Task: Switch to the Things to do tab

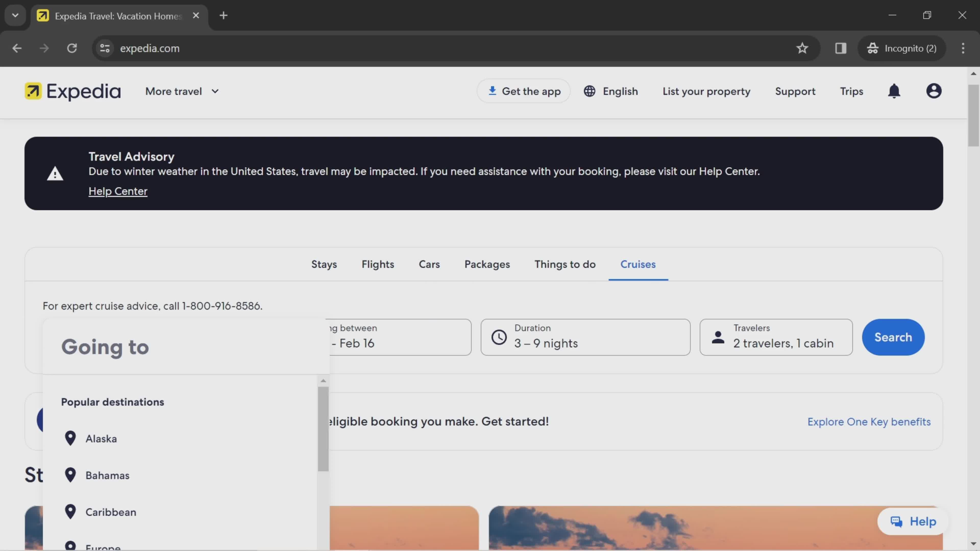Action: pos(565,264)
